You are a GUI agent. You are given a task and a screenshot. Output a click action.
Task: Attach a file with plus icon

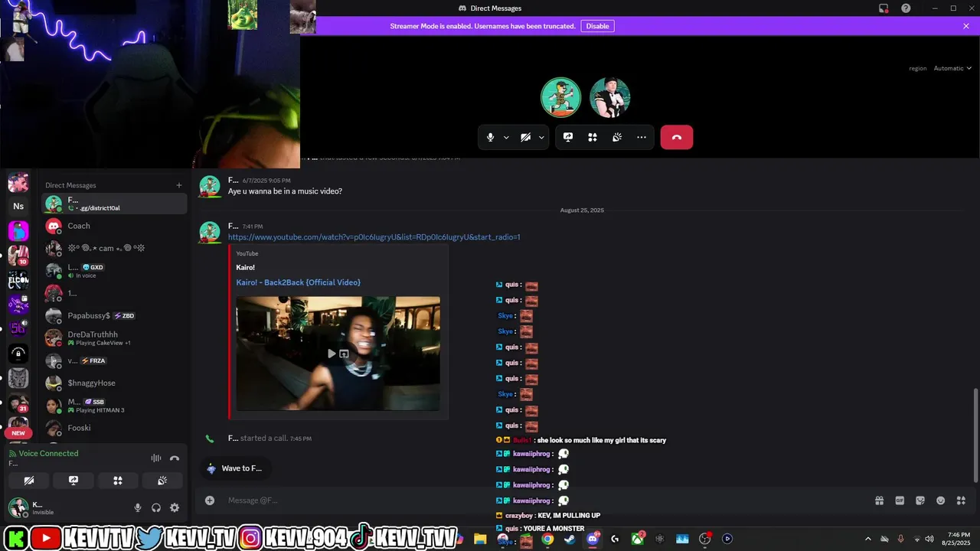coord(210,500)
